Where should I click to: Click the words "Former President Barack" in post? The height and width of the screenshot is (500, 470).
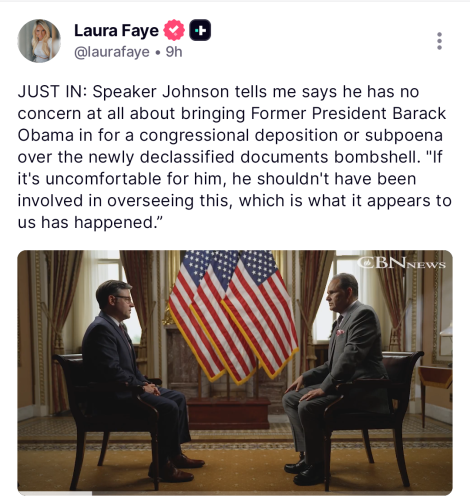[x=348, y=113]
